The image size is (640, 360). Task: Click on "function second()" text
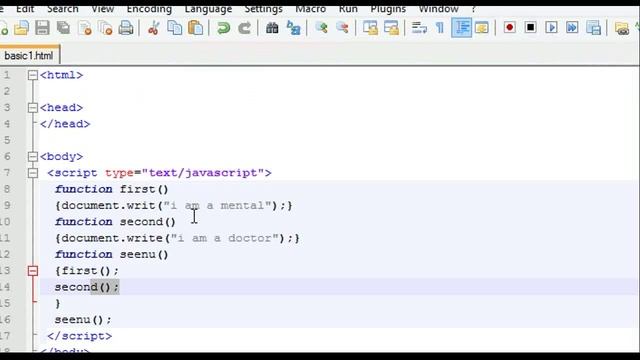coord(115,222)
